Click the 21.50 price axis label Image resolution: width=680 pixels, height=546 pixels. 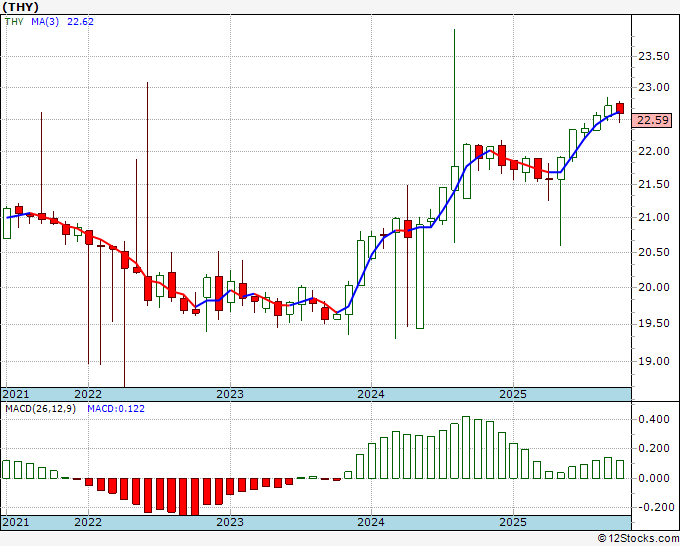[654, 185]
